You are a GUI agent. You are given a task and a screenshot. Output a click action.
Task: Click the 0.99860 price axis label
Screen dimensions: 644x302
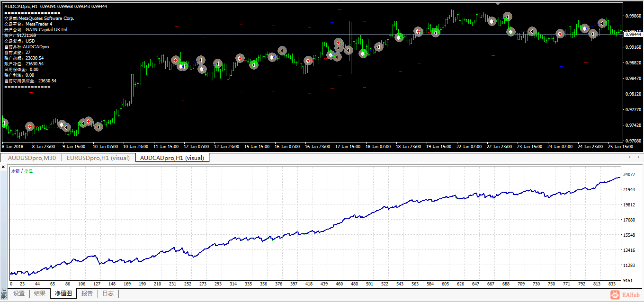pyautogui.click(x=633, y=16)
